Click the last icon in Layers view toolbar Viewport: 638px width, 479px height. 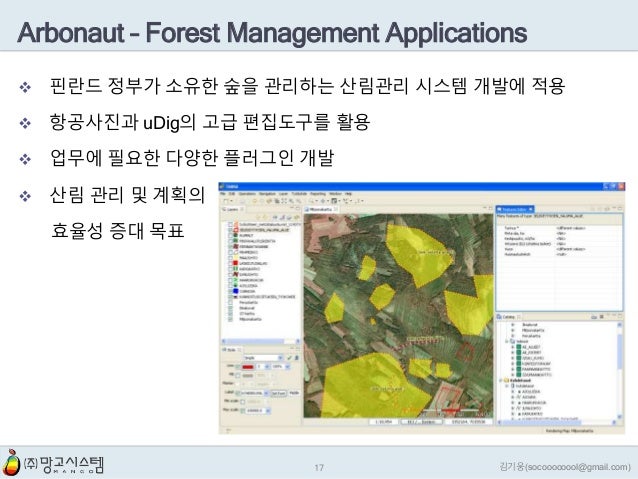pos(297,217)
